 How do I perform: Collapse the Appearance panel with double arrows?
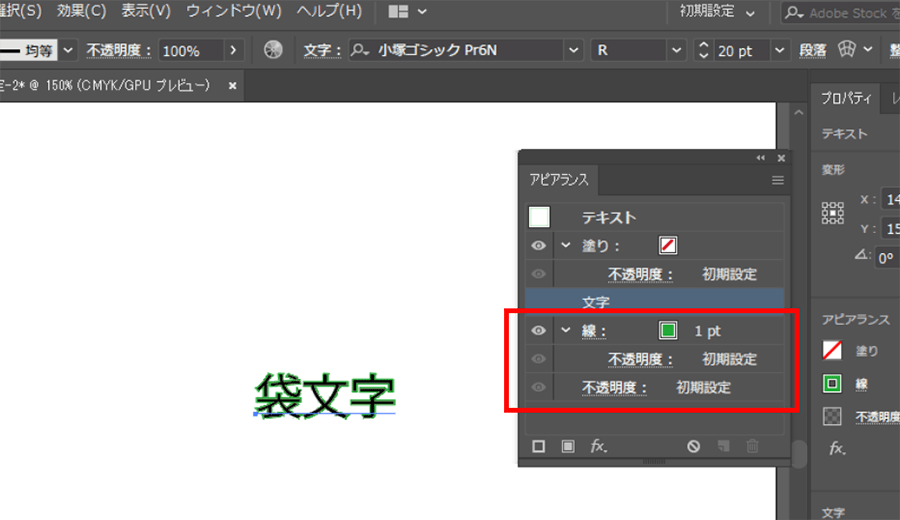[x=761, y=158]
